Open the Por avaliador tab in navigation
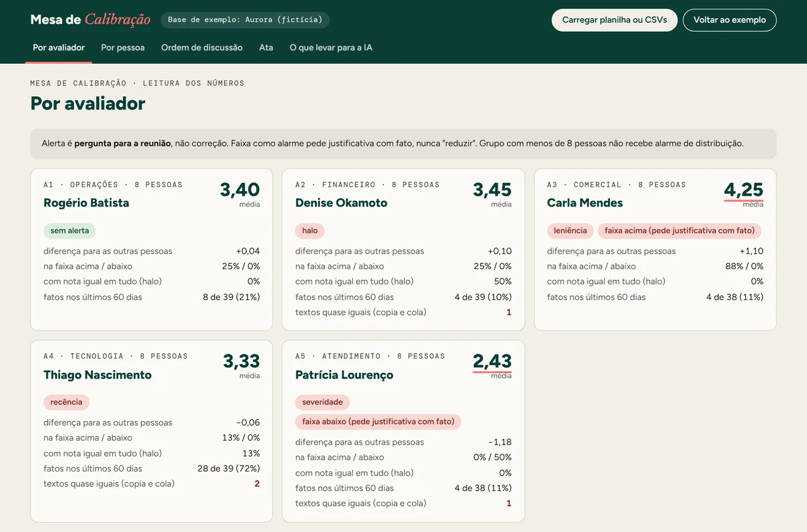The height and width of the screenshot is (532, 807). [59, 48]
